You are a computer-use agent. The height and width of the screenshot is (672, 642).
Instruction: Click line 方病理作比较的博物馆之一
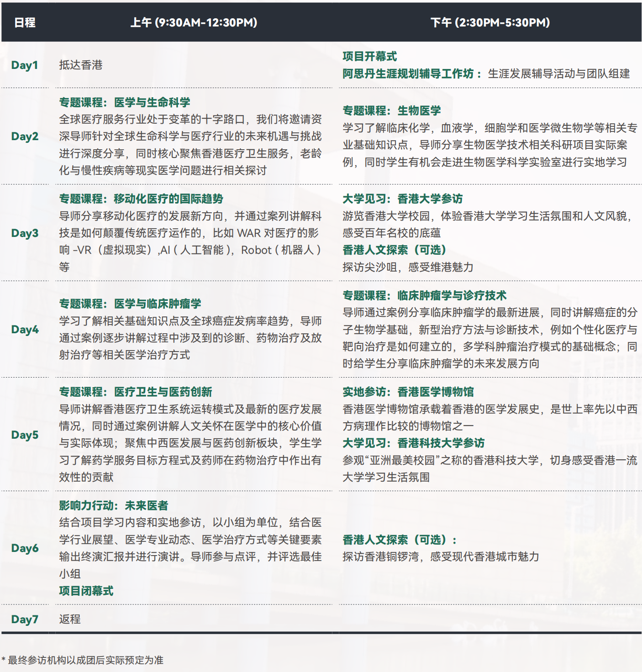(x=408, y=426)
